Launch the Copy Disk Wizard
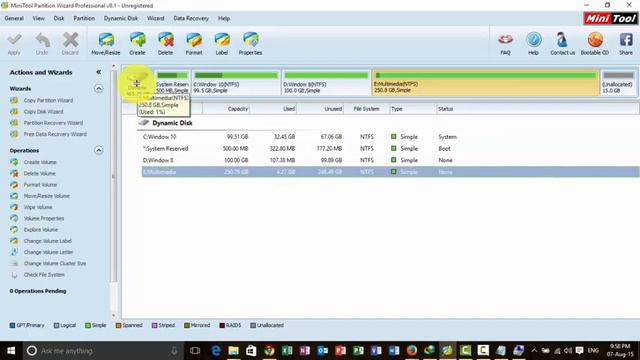Viewport: 640px width, 360px height. [43, 111]
